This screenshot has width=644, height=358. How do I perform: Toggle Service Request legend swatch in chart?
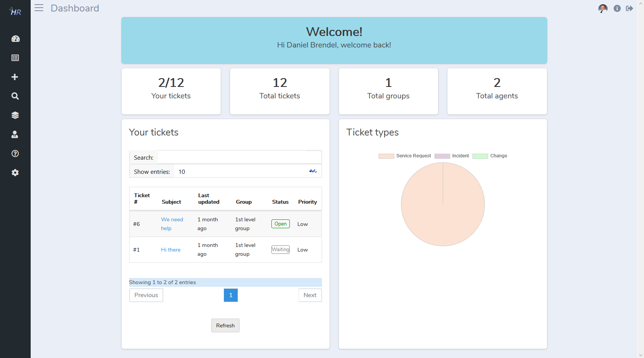tap(386, 156)
